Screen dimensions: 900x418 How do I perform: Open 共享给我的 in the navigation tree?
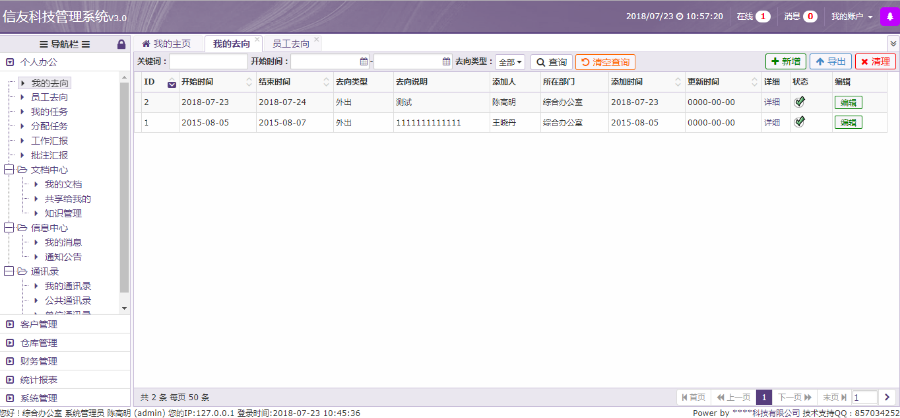[68, 199]
